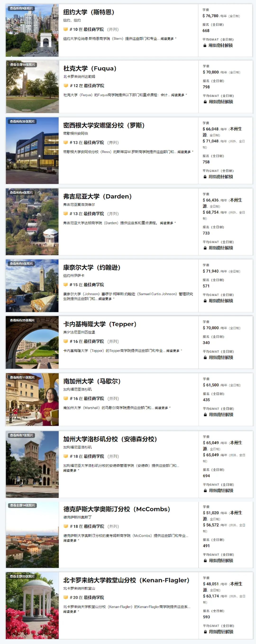This screenshot has height=644, width=256.
Task: Expand 阅读更多 in the NYU Stern description
Action: [x=167, y=39]
